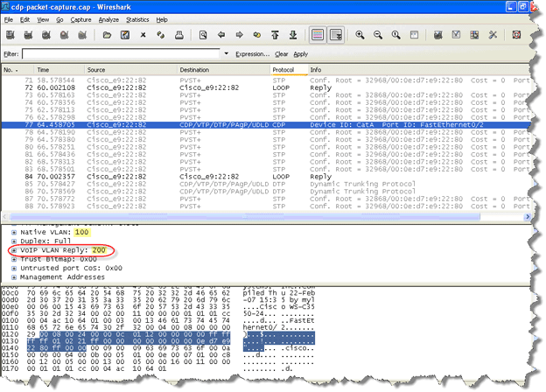The height and width of the screenshot is (392, 546).
Task: Sort packets by Info column
Action: pyautogui.click(x=419, y=70)
